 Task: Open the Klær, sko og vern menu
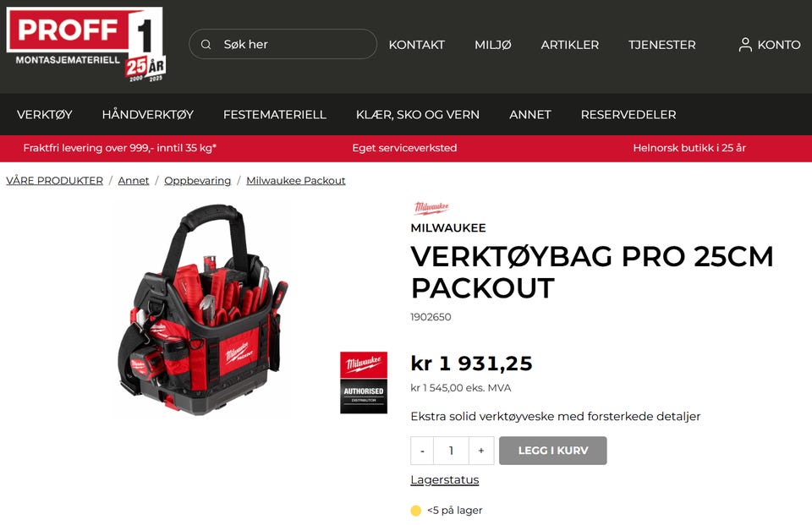pyautogui.click(x=417, y=114)
